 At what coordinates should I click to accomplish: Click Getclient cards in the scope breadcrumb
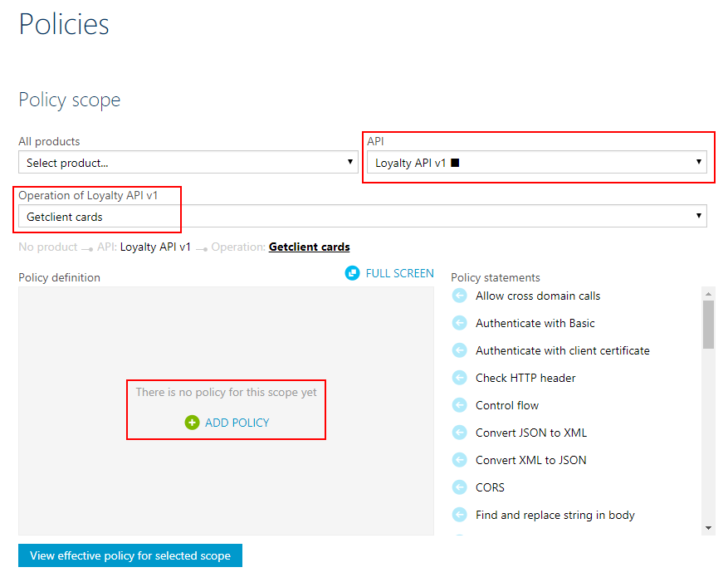tap(309, 247)
